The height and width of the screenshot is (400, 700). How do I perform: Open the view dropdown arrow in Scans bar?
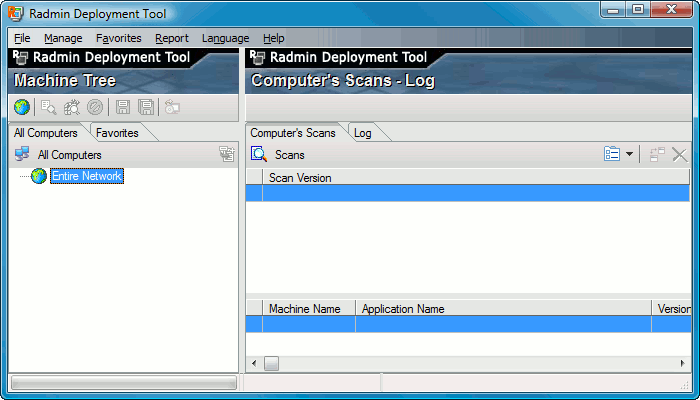tap(629, 154)
